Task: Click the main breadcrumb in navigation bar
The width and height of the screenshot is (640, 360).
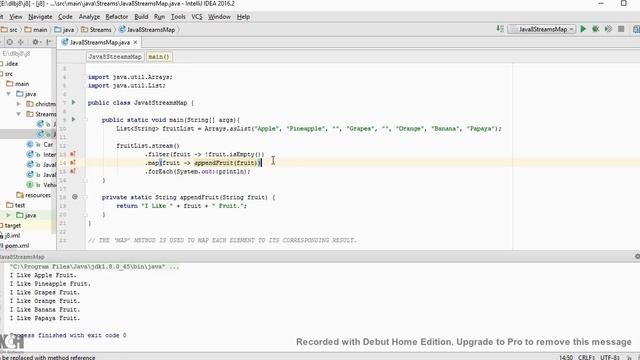Action: pyautogui.click(x=36, y=29)
